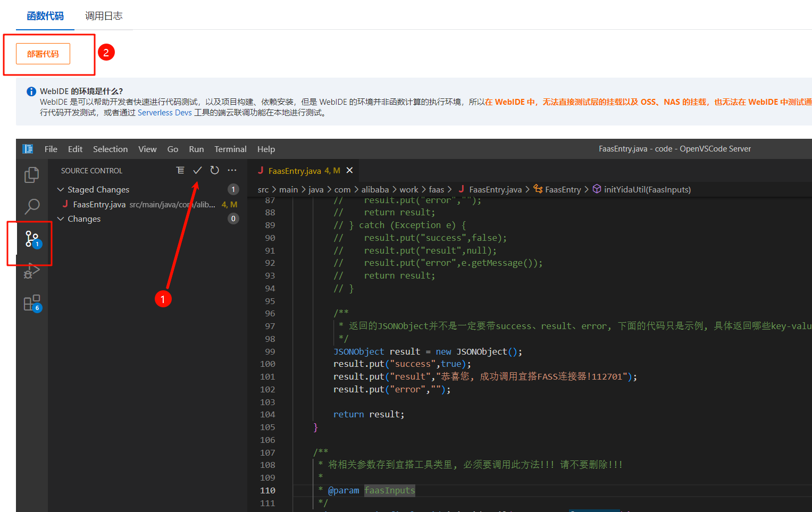Click the work breadcrumb segment
Image resolution: width=812 pixels, height=512 pixels.
coord(409,189)
